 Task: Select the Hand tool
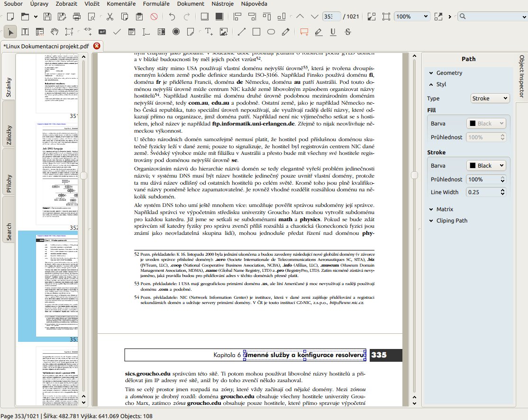point(55,32)
